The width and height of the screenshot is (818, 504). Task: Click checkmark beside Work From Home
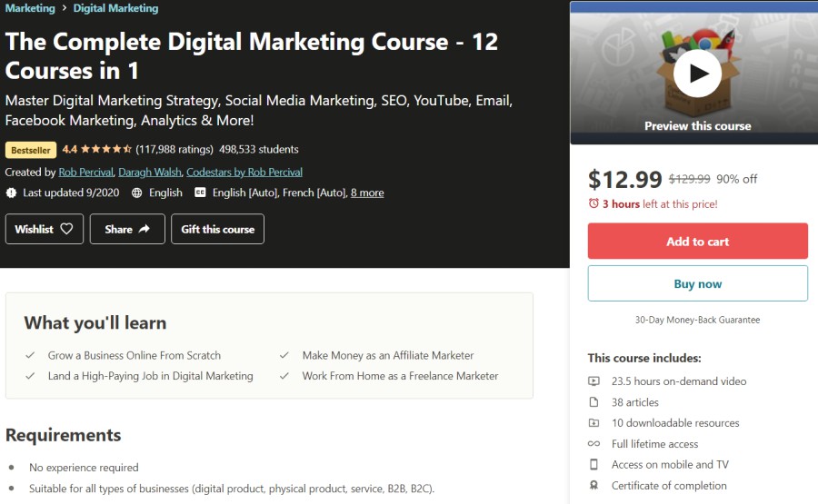284,376
